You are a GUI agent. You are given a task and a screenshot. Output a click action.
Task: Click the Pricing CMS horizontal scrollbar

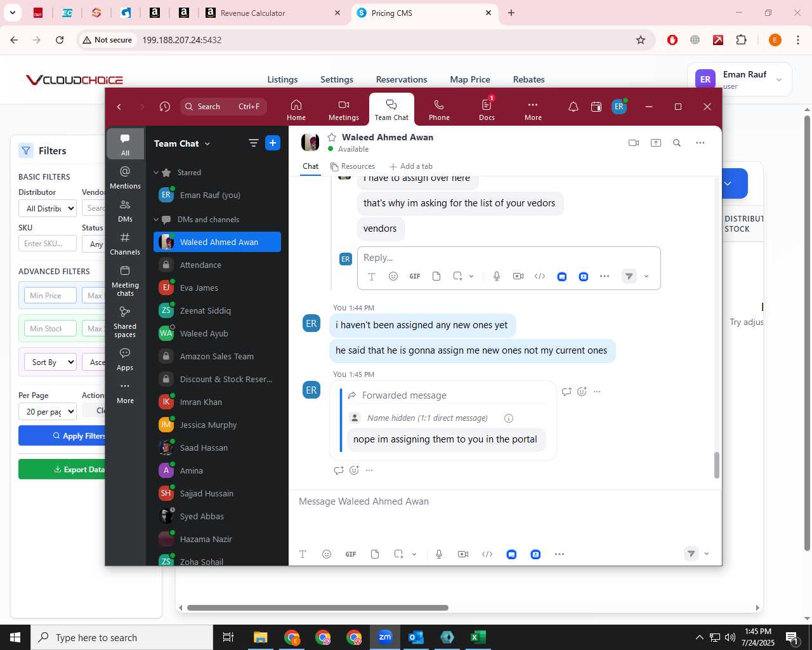317,607
